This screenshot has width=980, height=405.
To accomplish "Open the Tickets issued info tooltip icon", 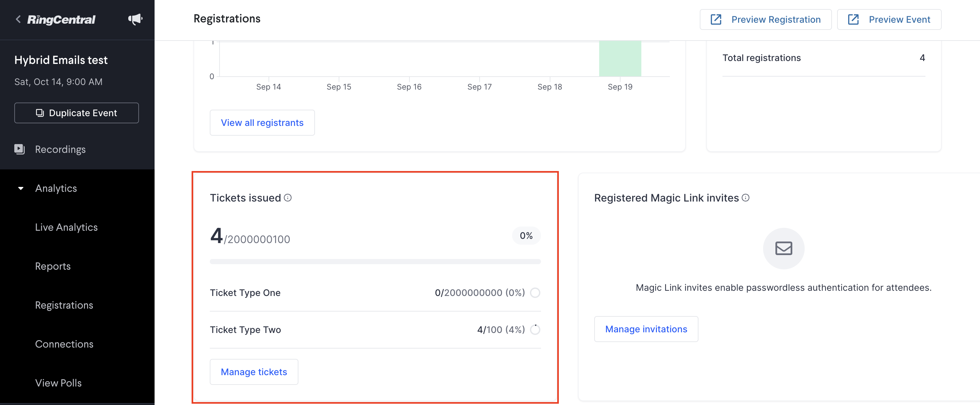I will pos(288,198).
